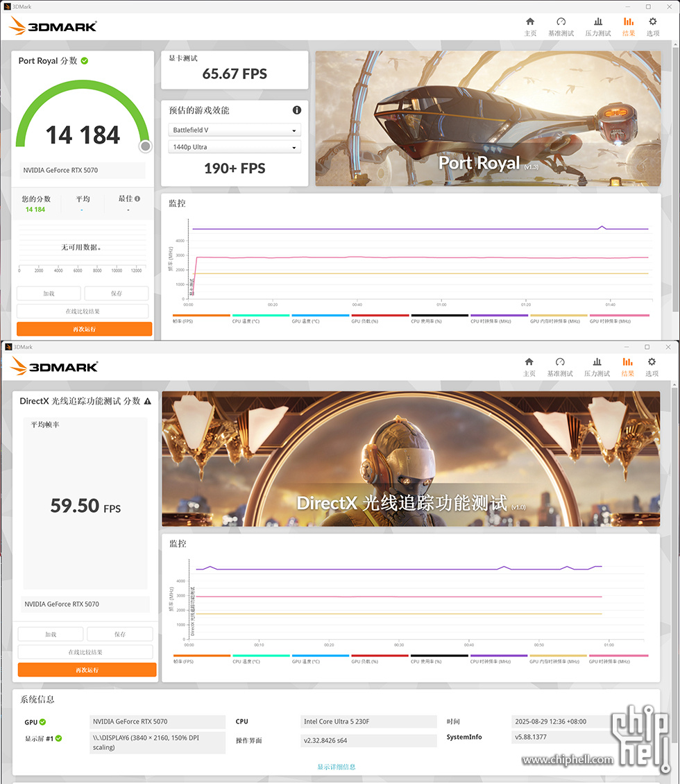Click DirectX raytracing feature test banner
The image size is (680, 784).
[411, 459]
